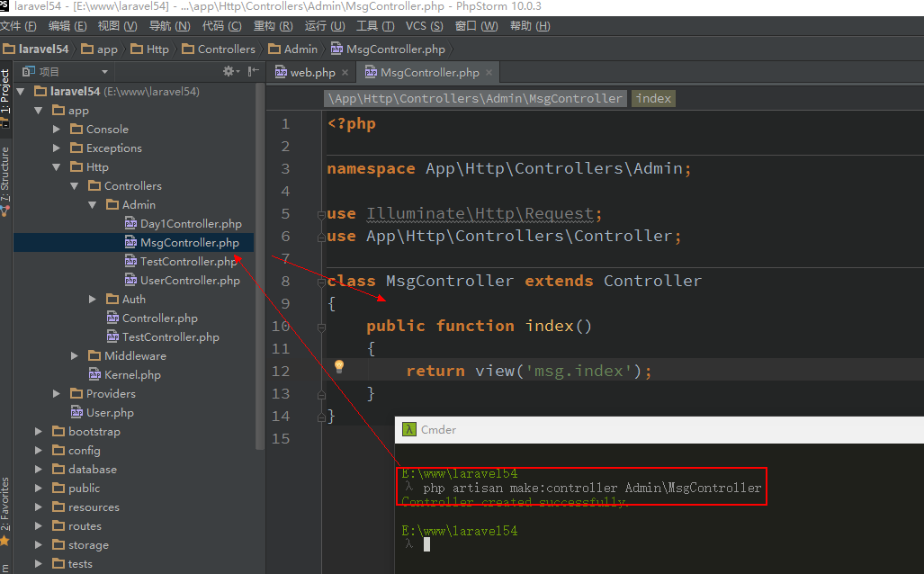Open the project view type dropdown
This screenshot has width=924, height=574.
click(104, 72)
